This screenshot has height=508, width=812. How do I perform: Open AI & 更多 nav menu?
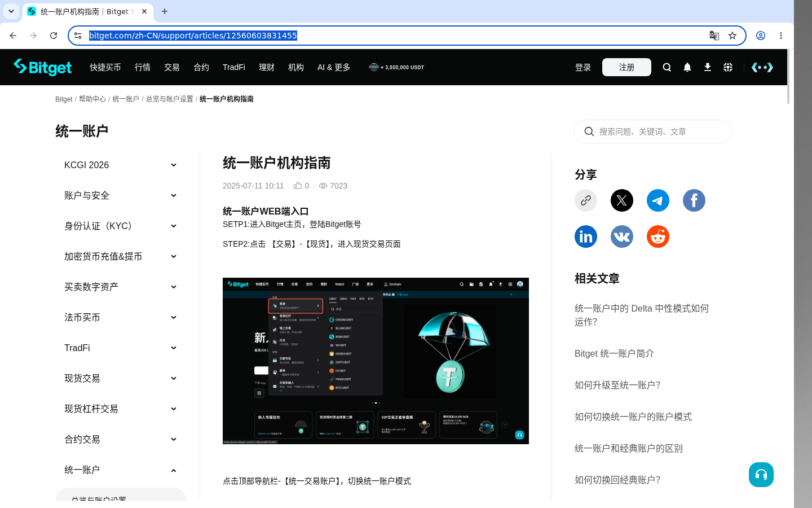(334, 67)
